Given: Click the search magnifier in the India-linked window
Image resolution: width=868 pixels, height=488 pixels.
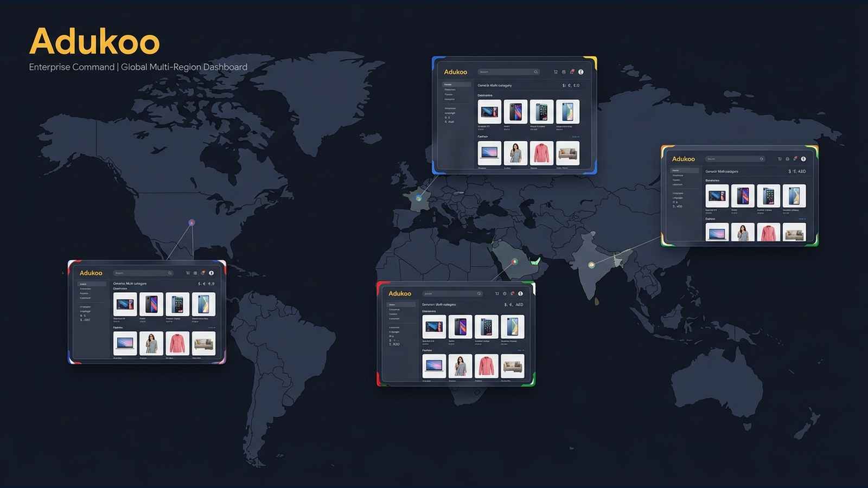Looking at the screenshot, I should 762,159.
